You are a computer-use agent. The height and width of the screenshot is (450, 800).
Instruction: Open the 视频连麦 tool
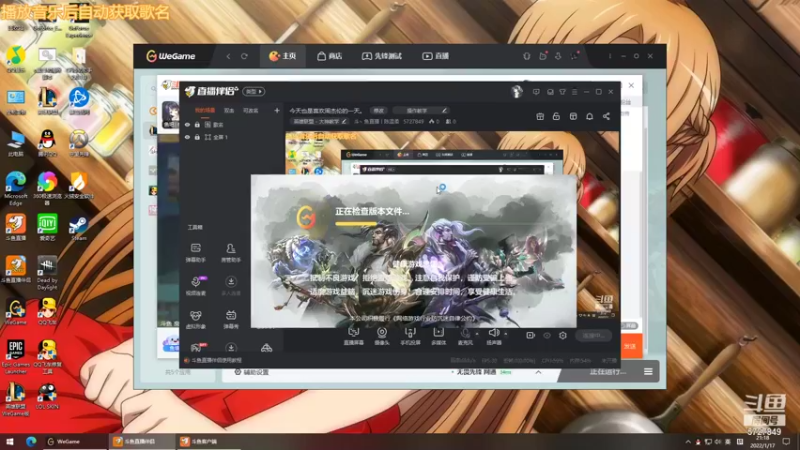pos(195,286)
